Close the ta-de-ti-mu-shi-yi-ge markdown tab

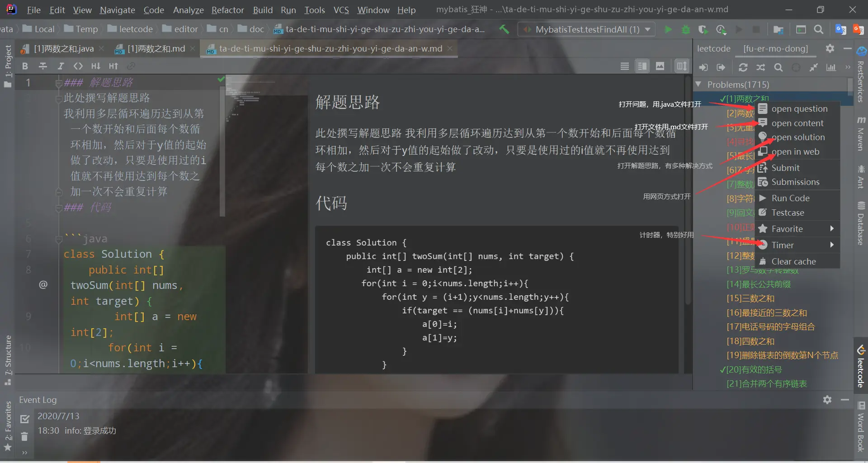[x=450, y=48]
